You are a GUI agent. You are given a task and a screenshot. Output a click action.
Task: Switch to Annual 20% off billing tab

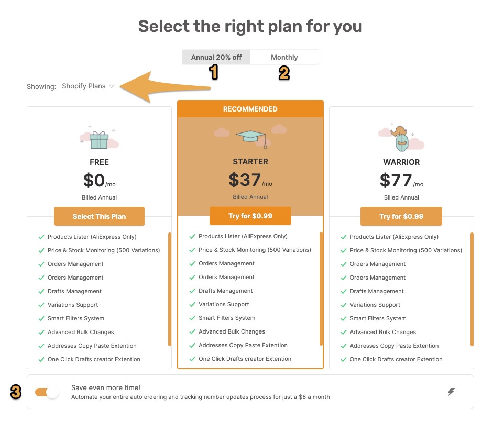click(216, 57)
